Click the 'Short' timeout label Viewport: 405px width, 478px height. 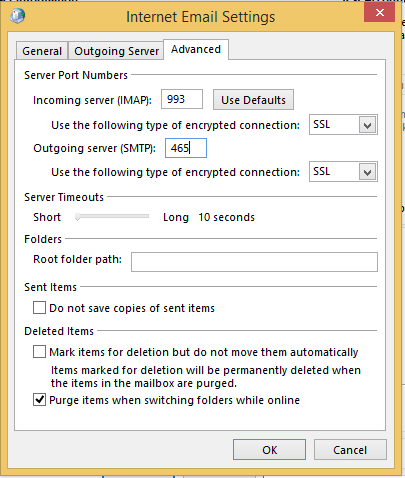[x=47, y=217]
